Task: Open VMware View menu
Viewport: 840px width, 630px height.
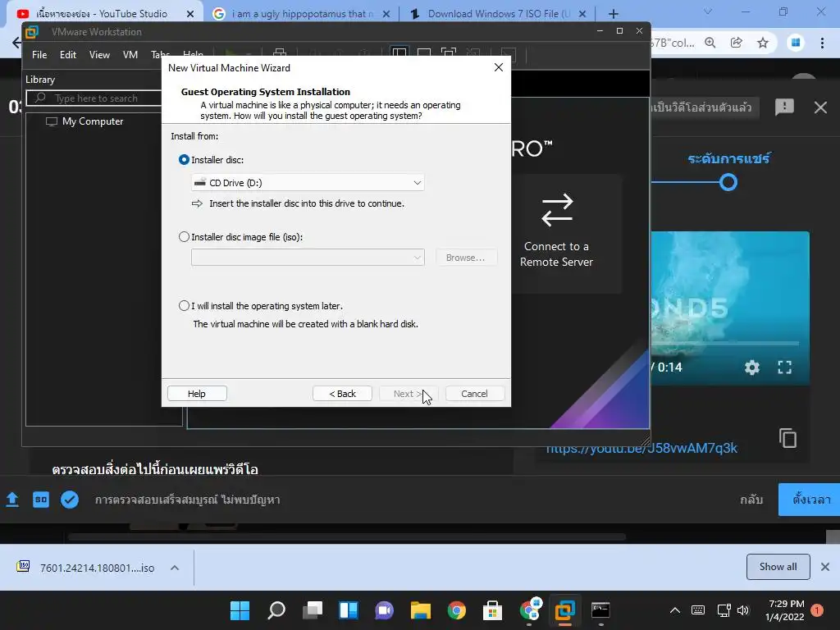Action: click(x=99, y=55)
